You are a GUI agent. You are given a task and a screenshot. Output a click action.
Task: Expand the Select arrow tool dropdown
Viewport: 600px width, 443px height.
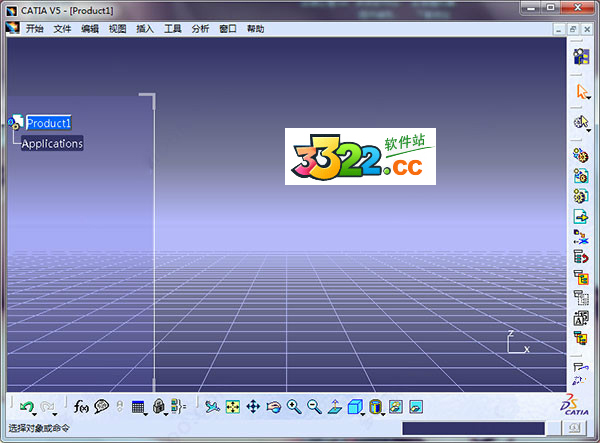coord(589,98)
